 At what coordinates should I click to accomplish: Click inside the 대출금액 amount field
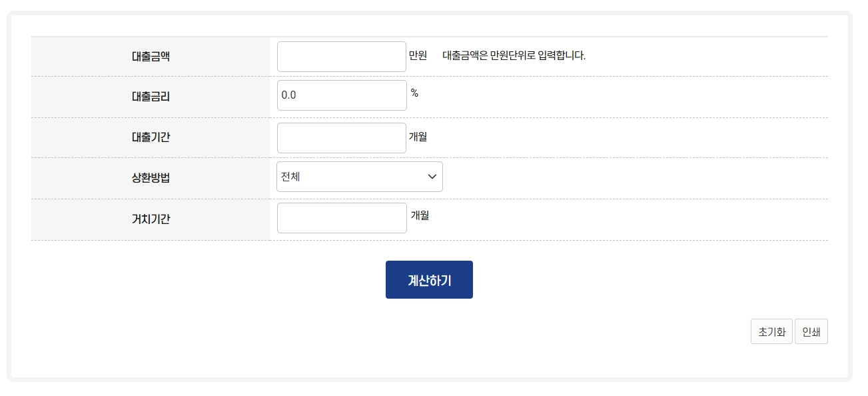coord(341,56)
